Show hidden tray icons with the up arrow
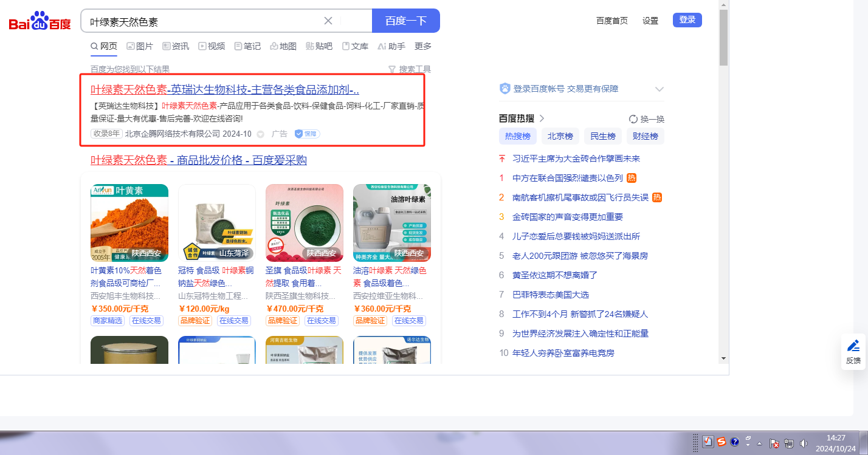868x455 pixels. click(x=759, y=443)
